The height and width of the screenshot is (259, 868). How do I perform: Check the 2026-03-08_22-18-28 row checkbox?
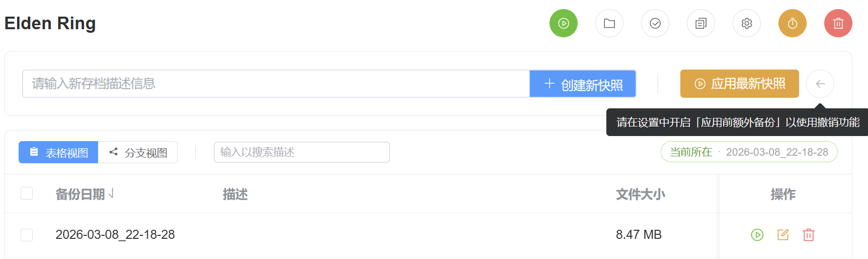click(x=27, y=235)
